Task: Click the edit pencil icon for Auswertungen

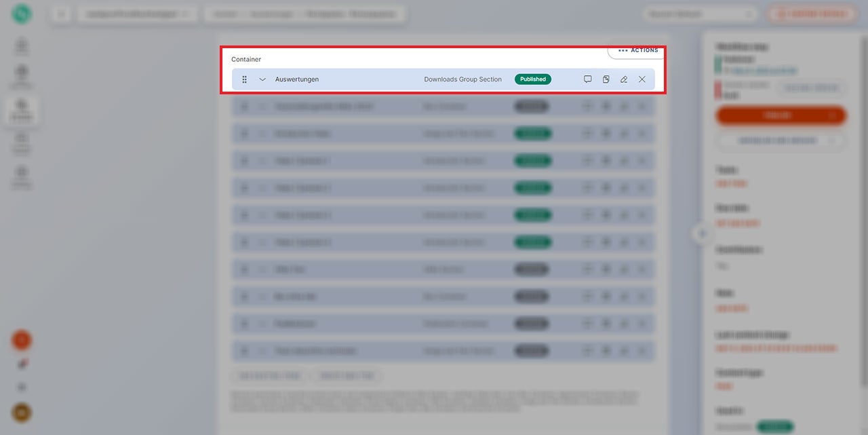Action: (x=624, y=79)
